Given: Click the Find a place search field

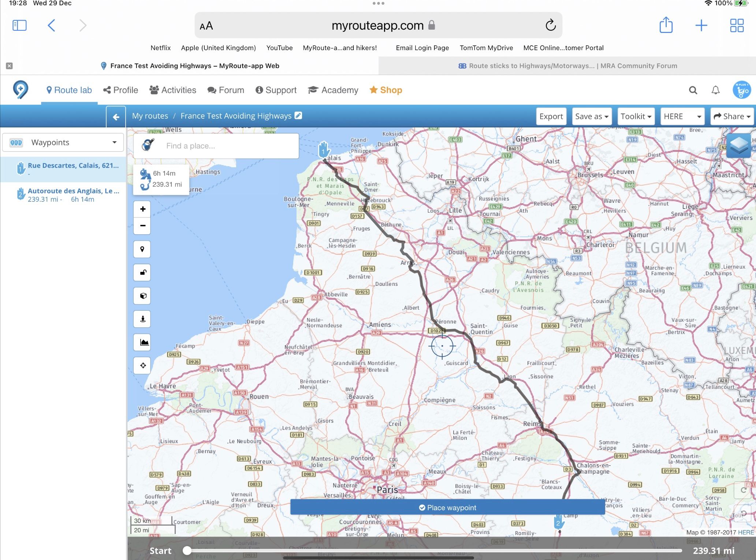Looking at the screenshot, I should (216, 146).
